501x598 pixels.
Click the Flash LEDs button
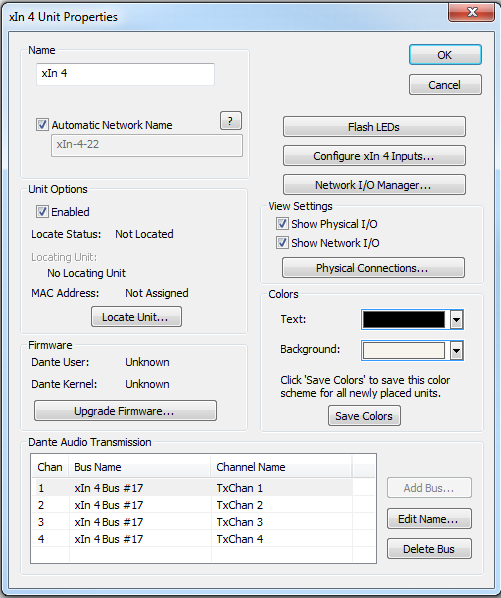374,127
